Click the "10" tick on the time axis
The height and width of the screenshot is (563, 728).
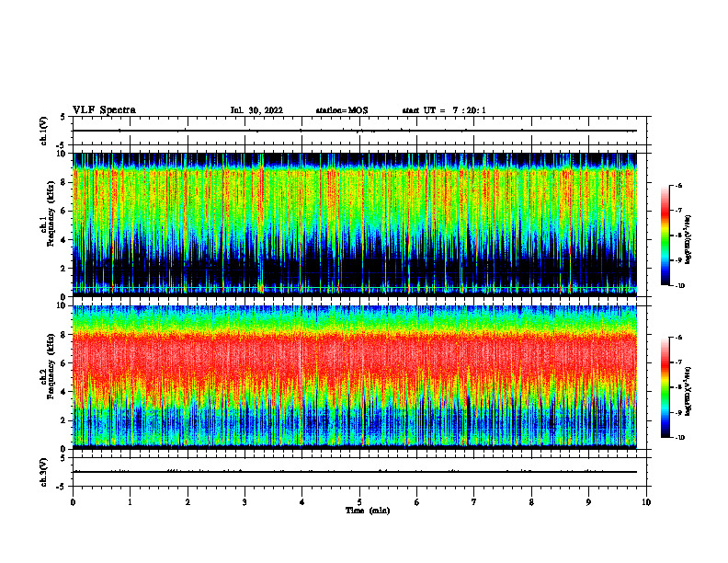pyautogui.click(x=646, y=502)
